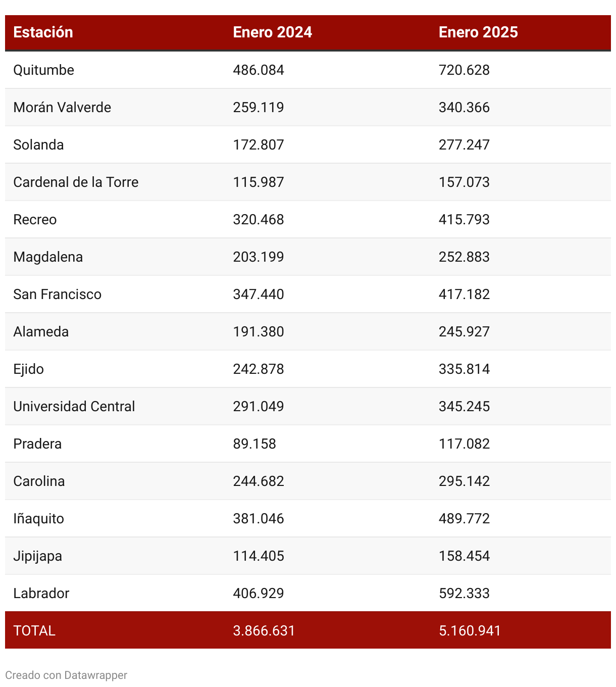The width and height of the screenshot is (616, 687).
Task: Select the Solanda Enero 2024 value 172.807
Action: coord(259,144)
